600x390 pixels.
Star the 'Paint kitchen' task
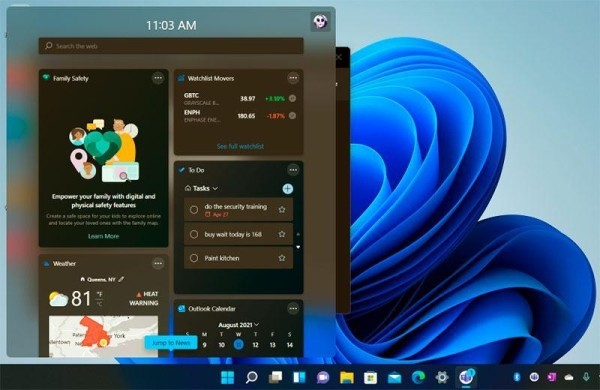(282, 258)
